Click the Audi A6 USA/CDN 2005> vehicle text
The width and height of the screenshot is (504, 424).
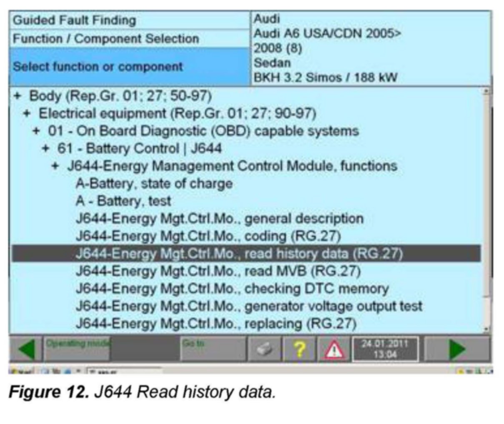[328, 33]
